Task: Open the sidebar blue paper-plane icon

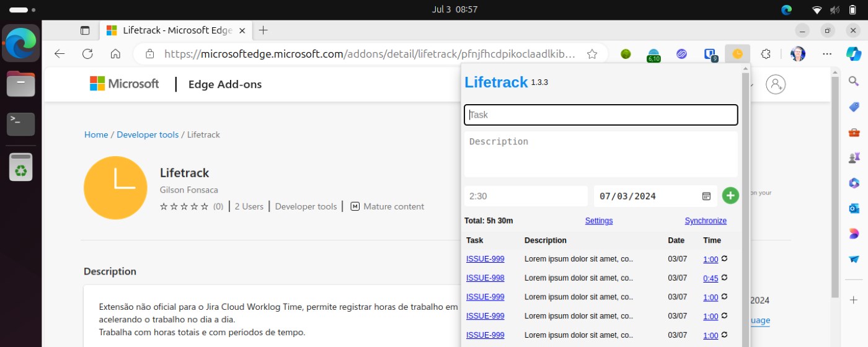Action: [x=854, y=259]
